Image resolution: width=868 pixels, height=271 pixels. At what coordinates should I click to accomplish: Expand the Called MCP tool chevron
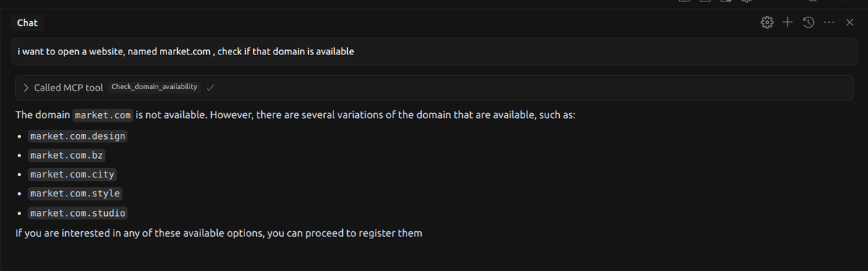pyautogui.click(x=26, y=88)
